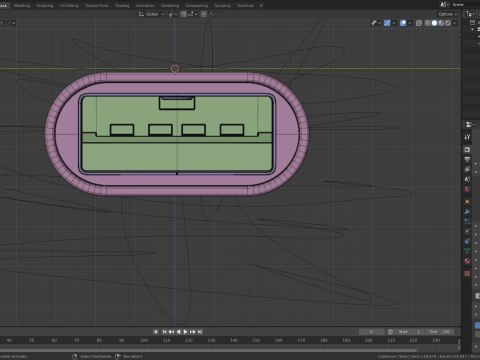The height and width of the screenshot is (360, 480).
Task: Toggle viewport overlays
Action: 403,23
